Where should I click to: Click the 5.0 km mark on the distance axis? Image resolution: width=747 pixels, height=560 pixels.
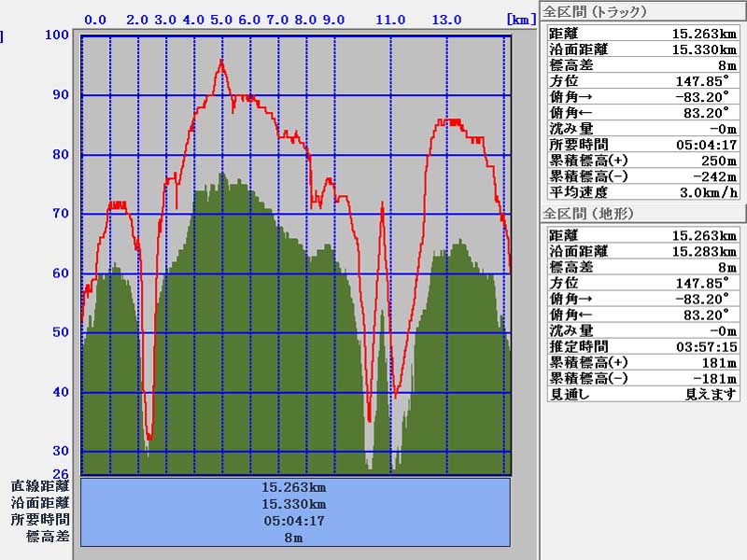[222, 20]
